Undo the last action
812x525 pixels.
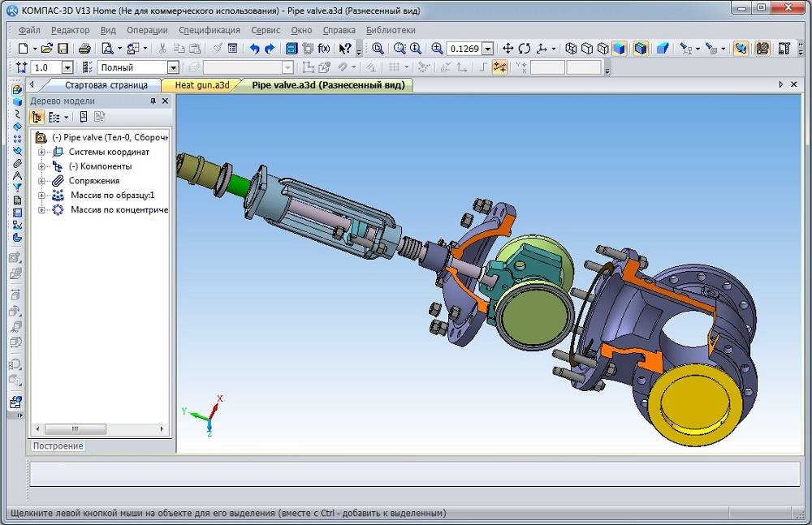pos(254,49)
